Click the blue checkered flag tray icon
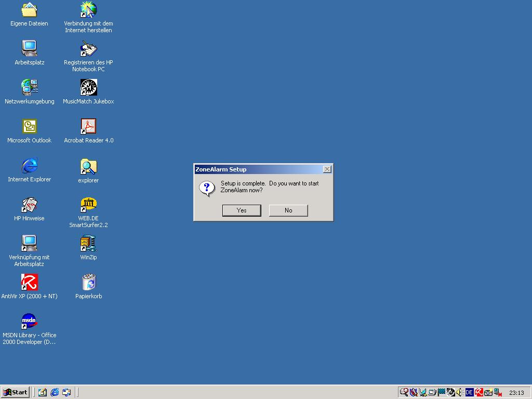532x399 pixels. (x=441, y=392)
